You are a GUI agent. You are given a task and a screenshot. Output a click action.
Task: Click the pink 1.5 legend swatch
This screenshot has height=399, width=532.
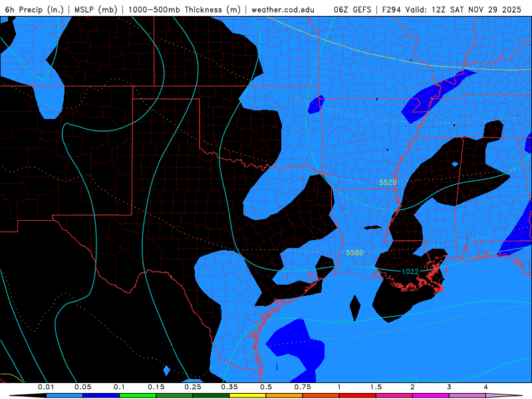pos(394,396)
